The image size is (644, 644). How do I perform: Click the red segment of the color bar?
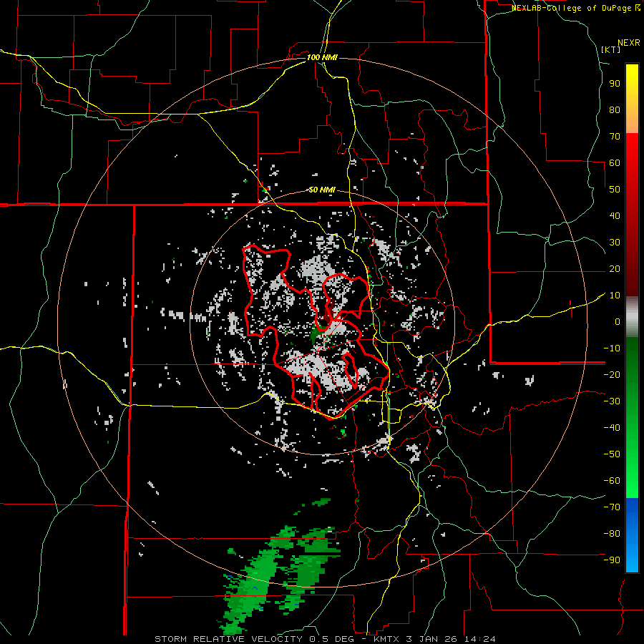[x=632, y=215]
